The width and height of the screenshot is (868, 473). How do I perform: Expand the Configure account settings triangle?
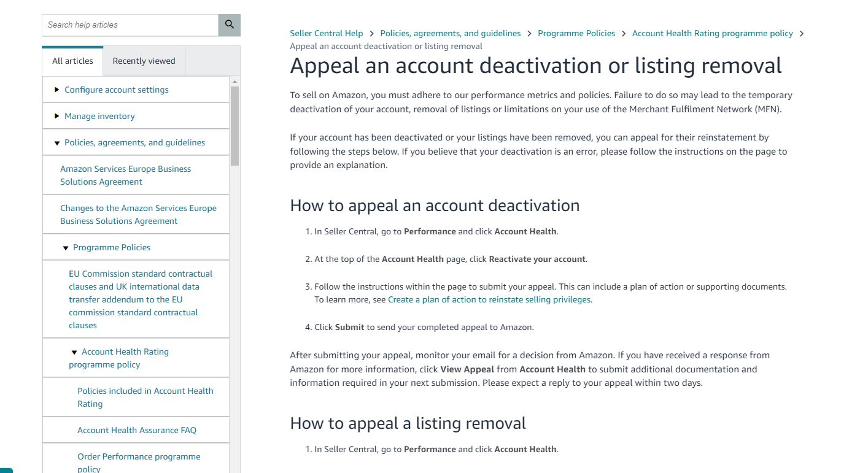(57, 90)
